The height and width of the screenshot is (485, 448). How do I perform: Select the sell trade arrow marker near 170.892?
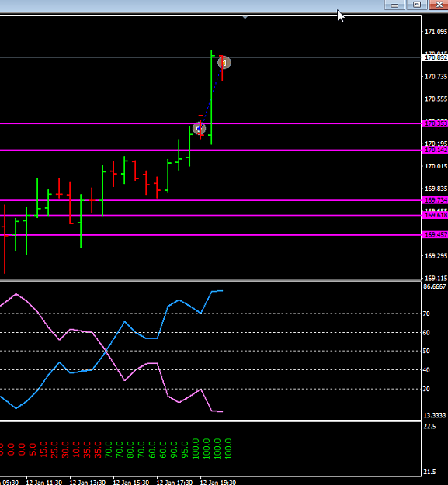click(x=224, y=63)
